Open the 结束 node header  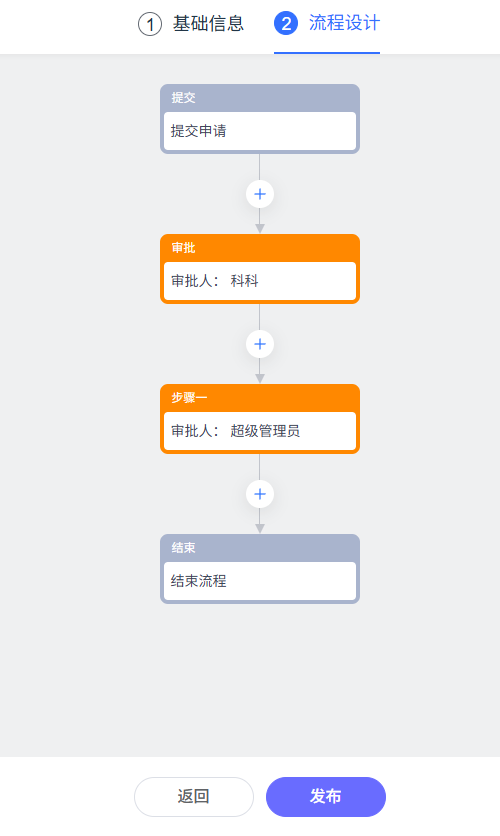click(x=260, y=548)
